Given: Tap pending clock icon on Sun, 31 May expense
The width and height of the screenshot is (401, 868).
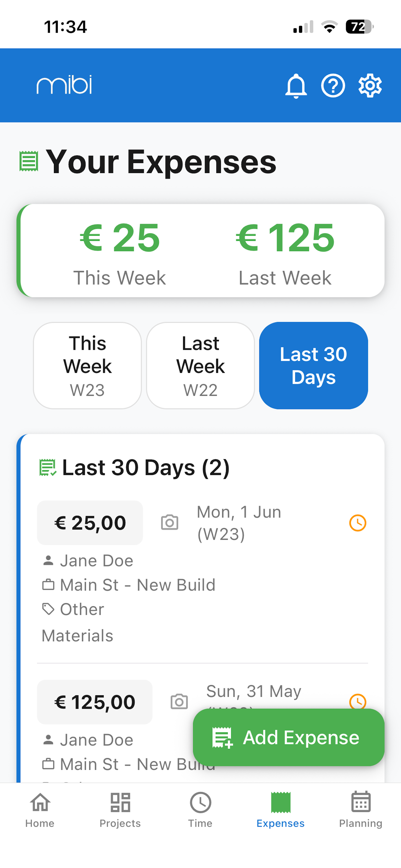Looking at the screenshot, I should (x=357, y=702).
